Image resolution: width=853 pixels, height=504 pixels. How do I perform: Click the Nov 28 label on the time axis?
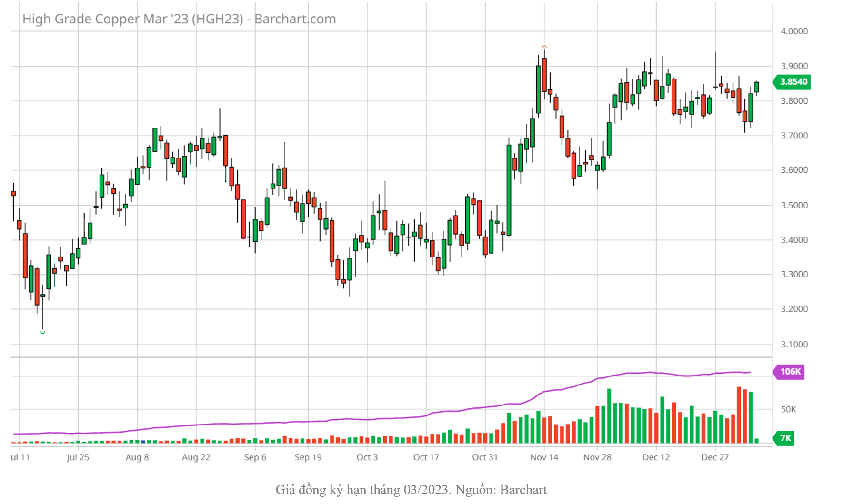[x=597, y=457]
